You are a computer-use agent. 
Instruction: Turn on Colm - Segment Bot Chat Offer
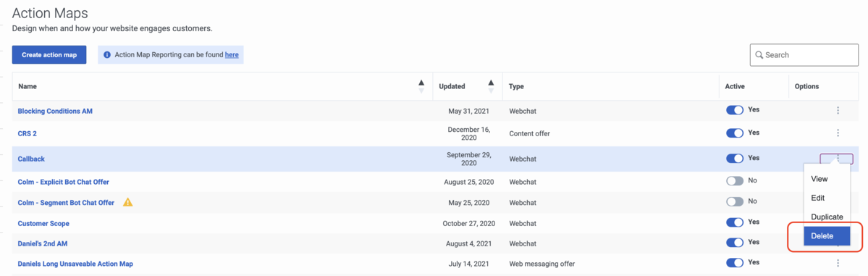[x=735, y=201]
